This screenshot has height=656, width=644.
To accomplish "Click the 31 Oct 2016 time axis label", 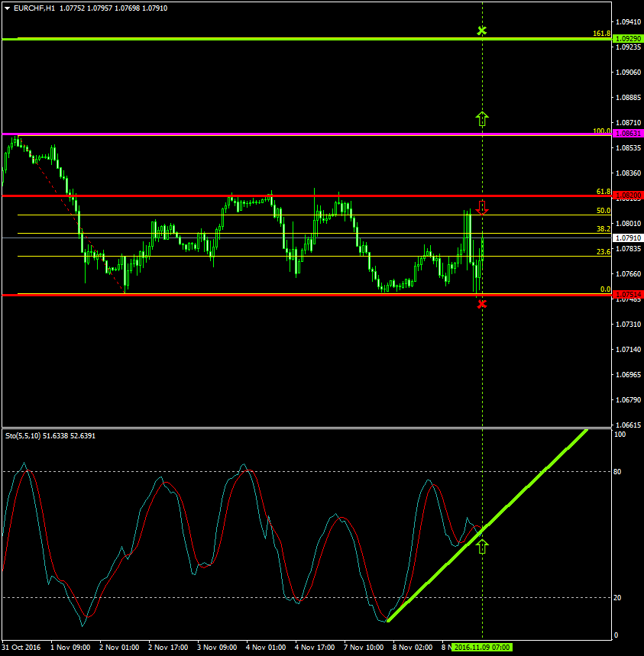I will 21,647.
